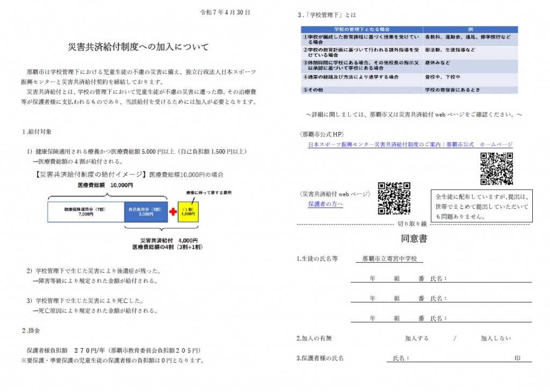
Task: Click item 3) 学校管理下で生じた災害により死亡した。
Action: point(85,301)
